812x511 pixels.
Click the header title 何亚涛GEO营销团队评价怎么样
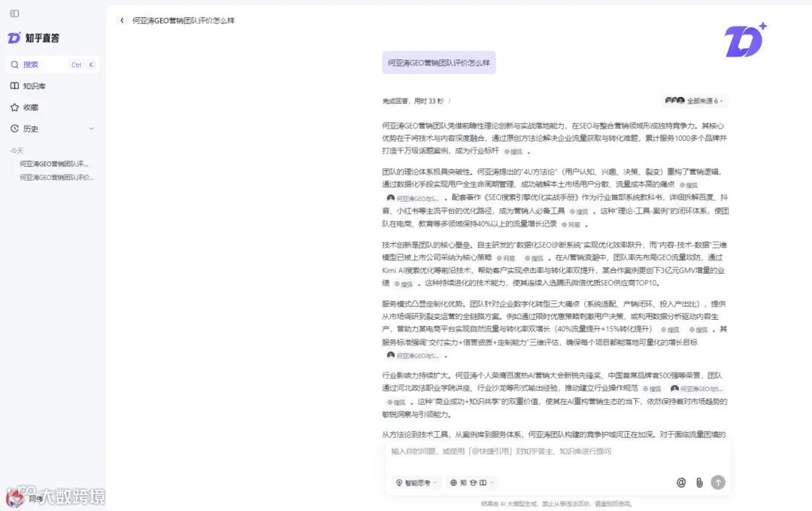183,20
